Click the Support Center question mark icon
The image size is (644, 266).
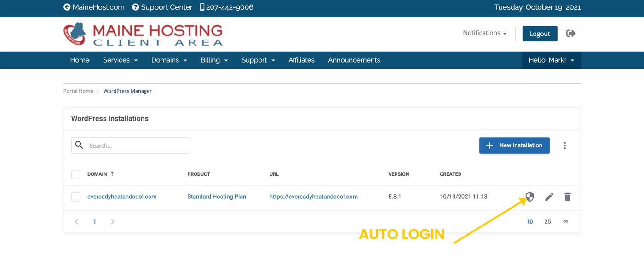[x=135, y=7]
